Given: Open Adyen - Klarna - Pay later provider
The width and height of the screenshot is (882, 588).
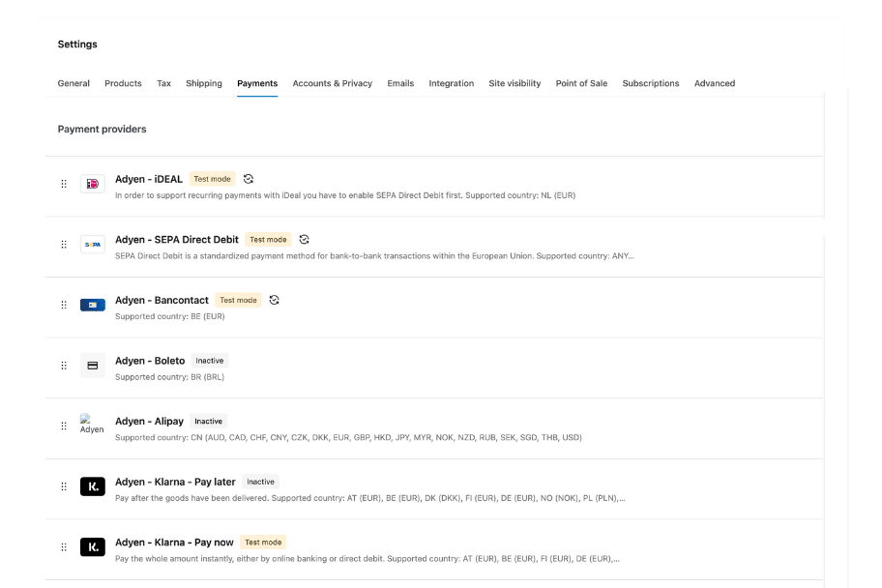Looking at the screenshot, I should pos(175,482).
